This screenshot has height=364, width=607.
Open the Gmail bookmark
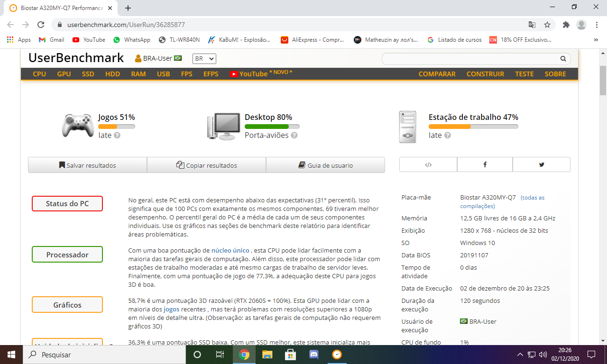pos(51,40)
